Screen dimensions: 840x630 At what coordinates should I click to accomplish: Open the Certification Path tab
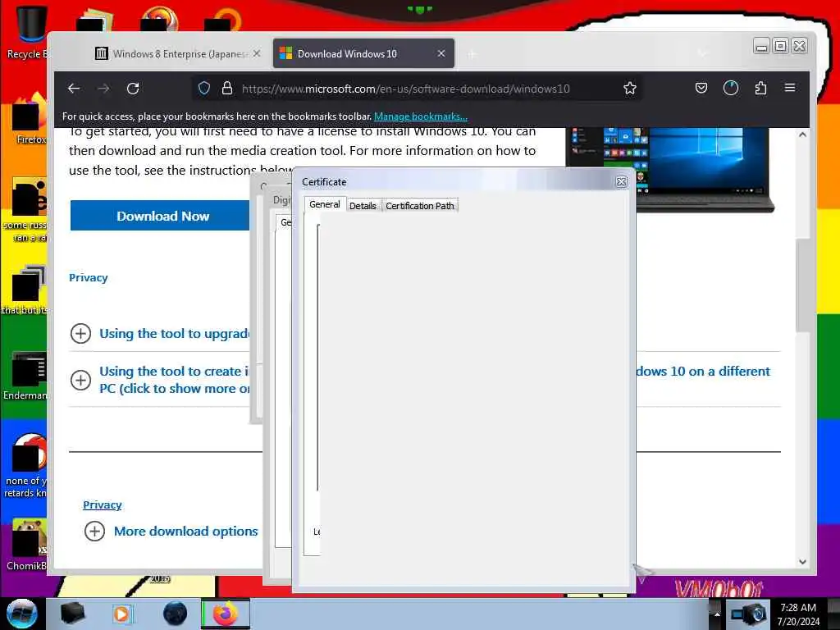pos(420,206)
